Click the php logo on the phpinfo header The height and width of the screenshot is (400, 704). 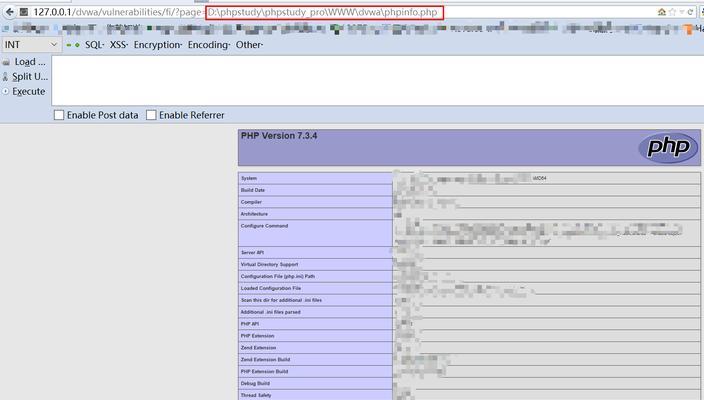point(668,147)
